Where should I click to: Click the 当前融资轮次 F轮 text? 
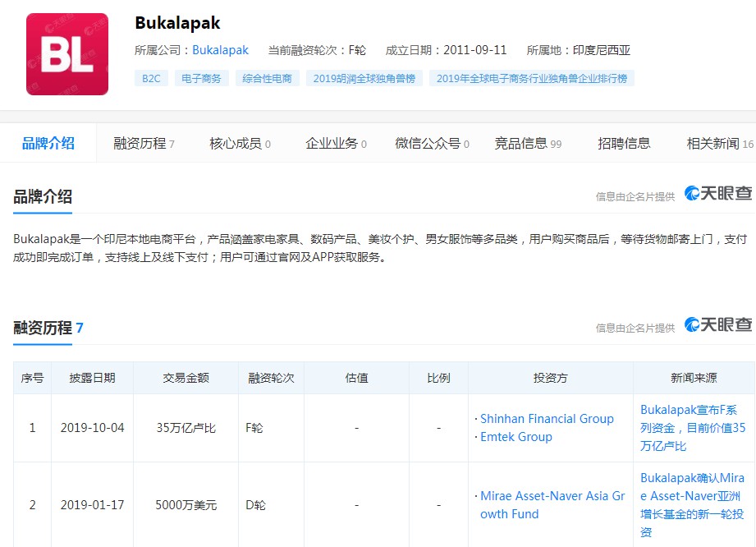pyautogui.click(x=317, y=50)
